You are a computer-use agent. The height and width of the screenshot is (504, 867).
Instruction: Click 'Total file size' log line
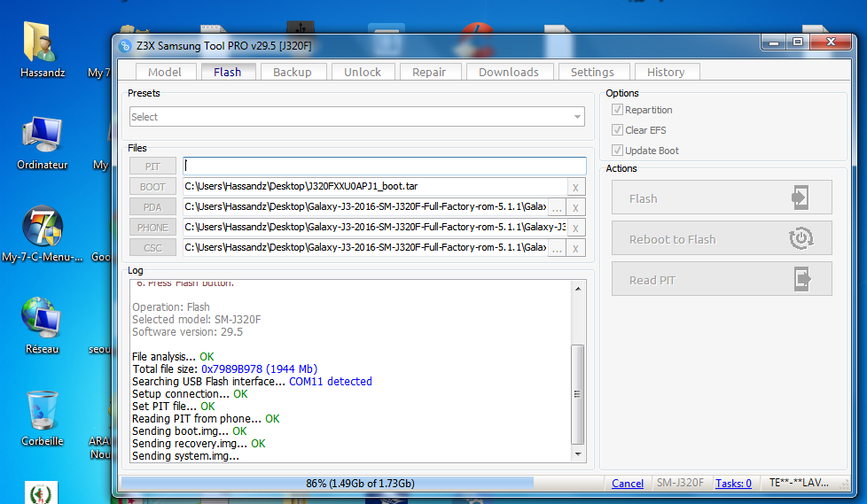click(224, 369)
